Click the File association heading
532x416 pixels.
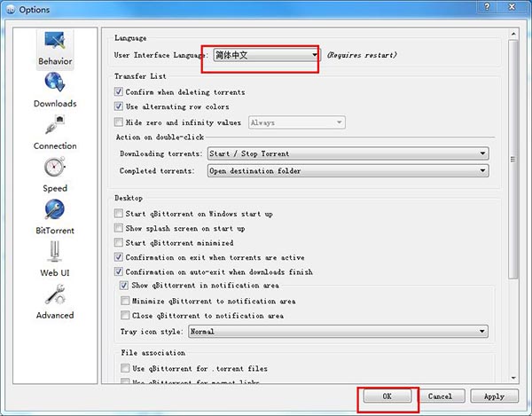click(153, 352)
